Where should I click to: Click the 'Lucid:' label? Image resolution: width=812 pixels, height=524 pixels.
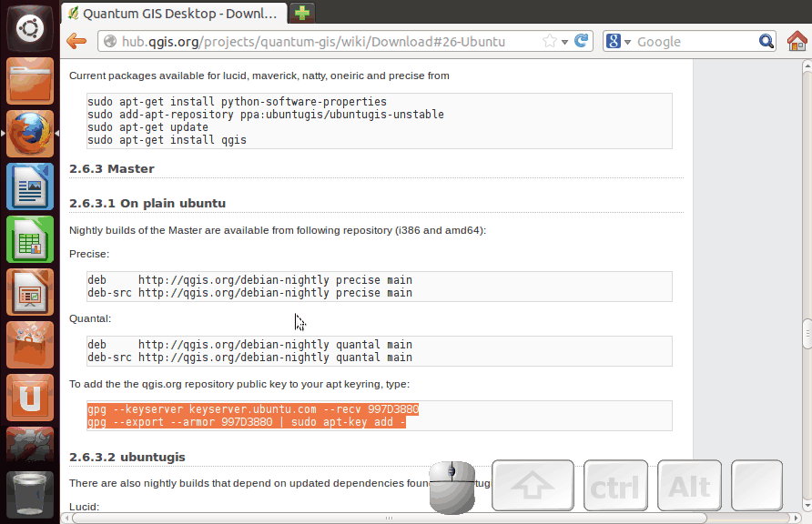84,507
